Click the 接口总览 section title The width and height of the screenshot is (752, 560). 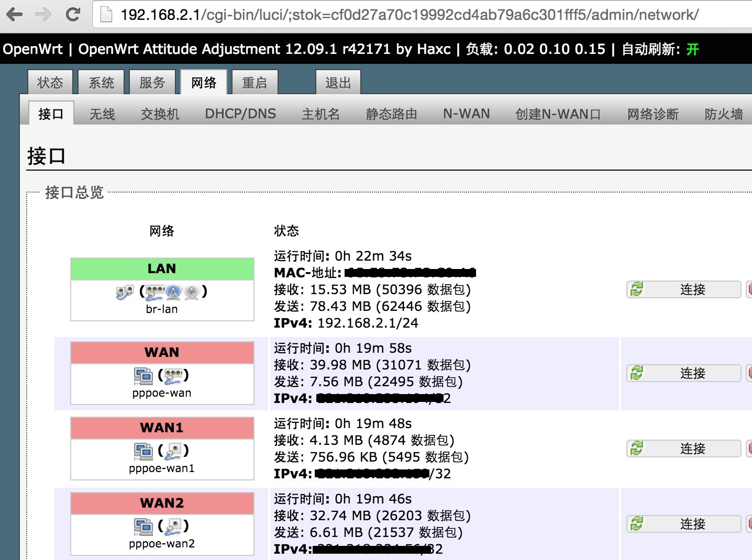pyautogui.click(x=74, y=193)
